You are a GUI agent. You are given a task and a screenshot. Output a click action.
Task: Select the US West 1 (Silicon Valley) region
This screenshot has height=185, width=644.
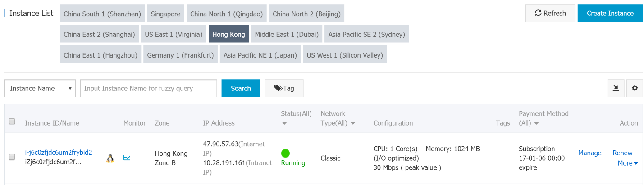pyautogui.click(x=345, y=55)
